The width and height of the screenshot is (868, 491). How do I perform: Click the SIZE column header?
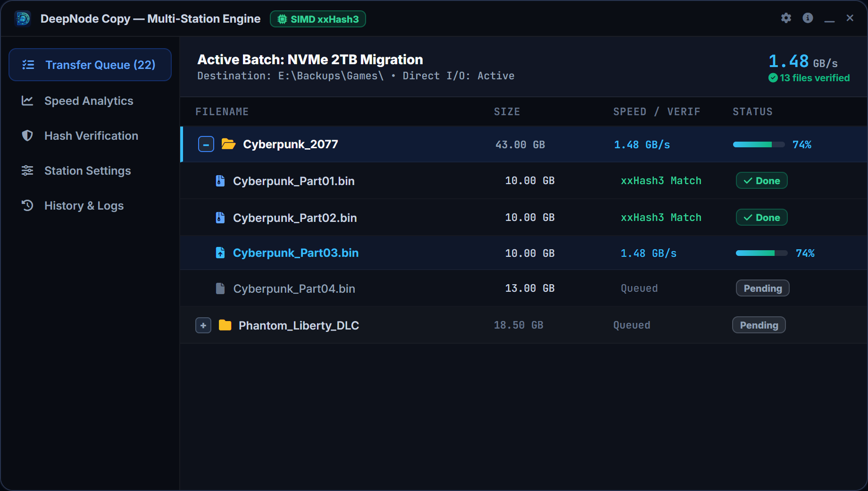[507, 112]
